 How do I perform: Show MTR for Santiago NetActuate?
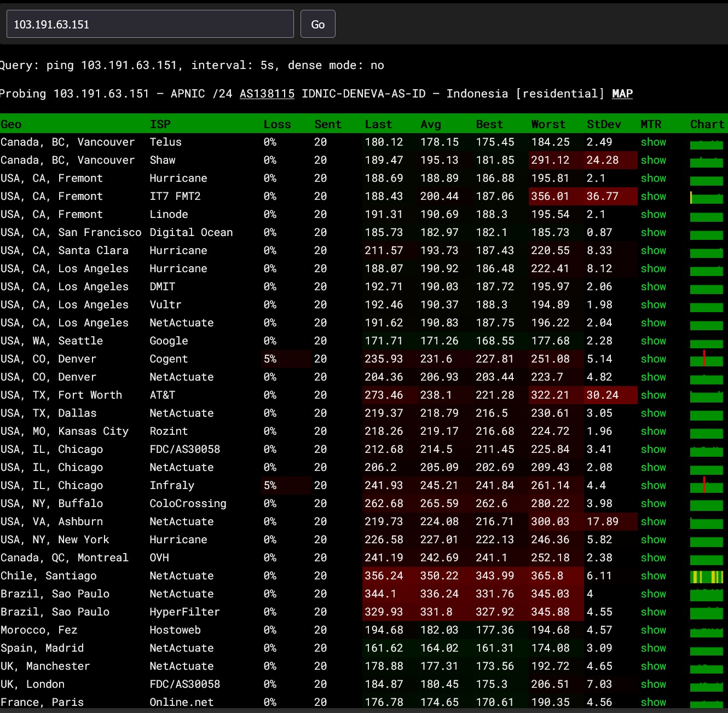coord(654,576)
